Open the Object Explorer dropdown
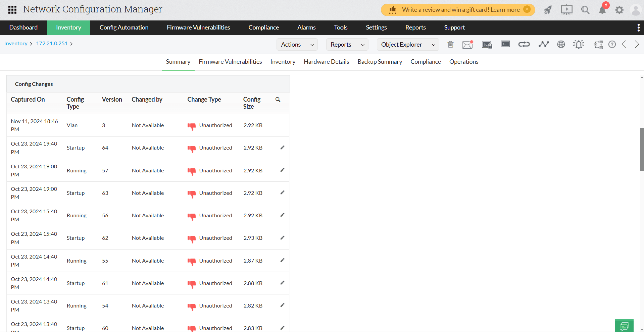This screenshot has height=332, width=644. pyautogui.click(x=408, y=44)
